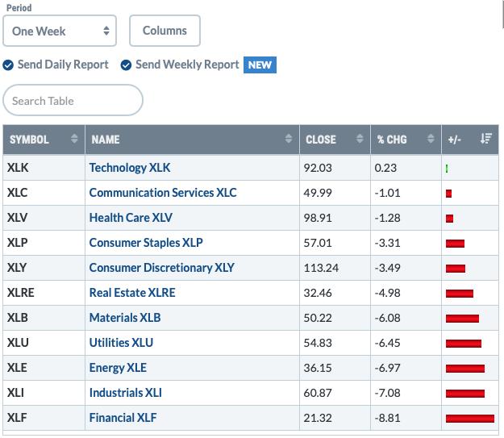Viewport: 504px width, 438px height.
Task: Click the Columns button
Action: (165, 31)
